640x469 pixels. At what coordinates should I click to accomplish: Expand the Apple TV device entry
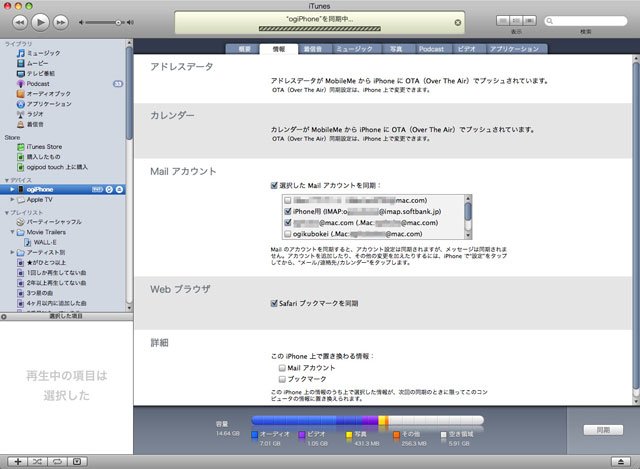click(x=12, y=200)
